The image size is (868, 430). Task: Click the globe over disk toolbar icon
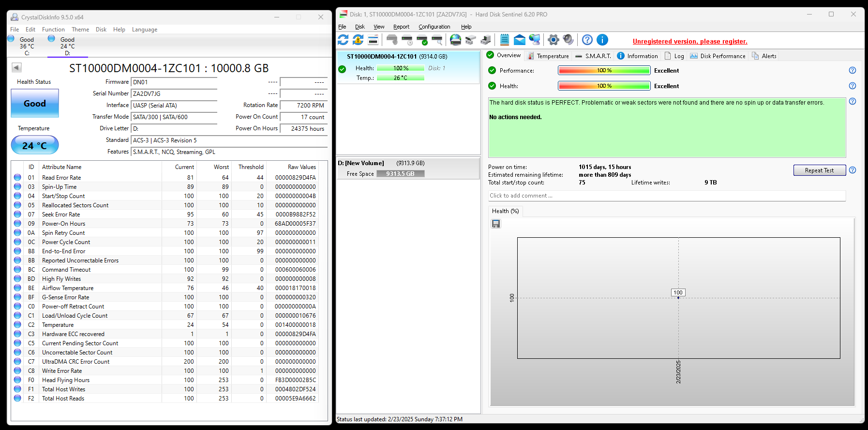pos(455,40)
